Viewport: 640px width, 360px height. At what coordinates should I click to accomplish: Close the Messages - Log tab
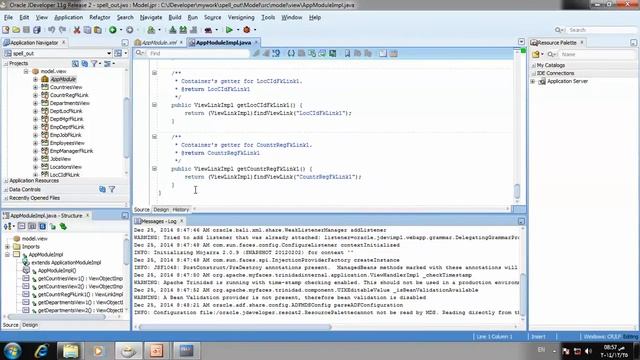coord(182,221)
